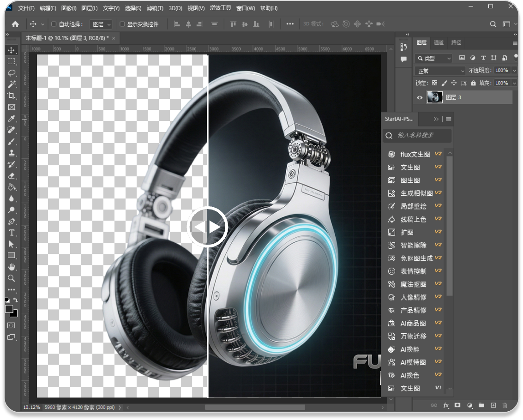Tick the 显示变换控件 checkbox

pyautogui.click(x=122, y=24)
